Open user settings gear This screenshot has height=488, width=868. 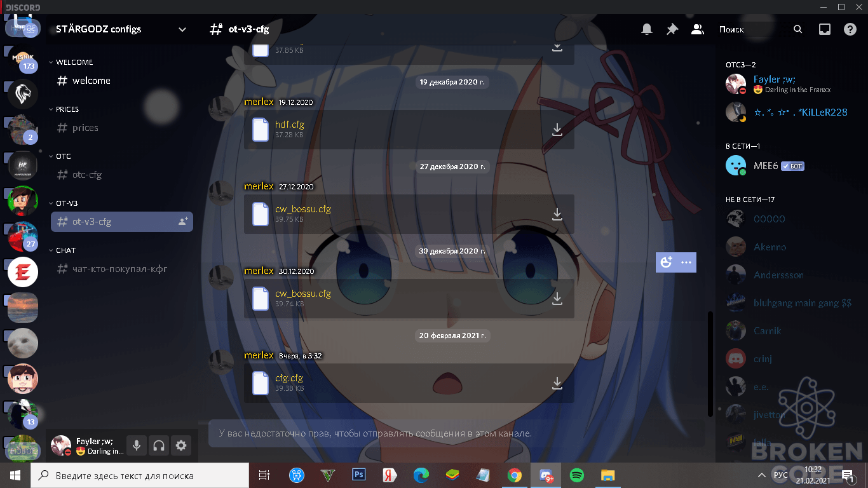coord(181,446)
